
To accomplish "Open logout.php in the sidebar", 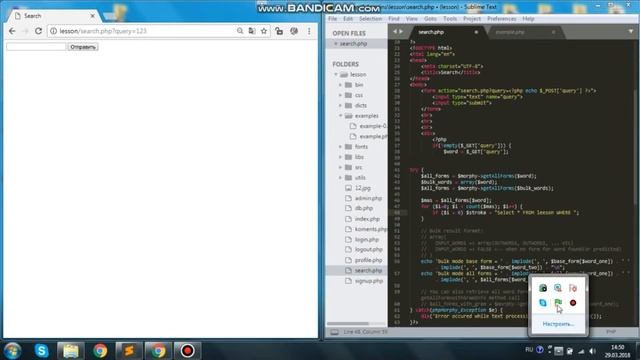I will click(x=369, y=250).
